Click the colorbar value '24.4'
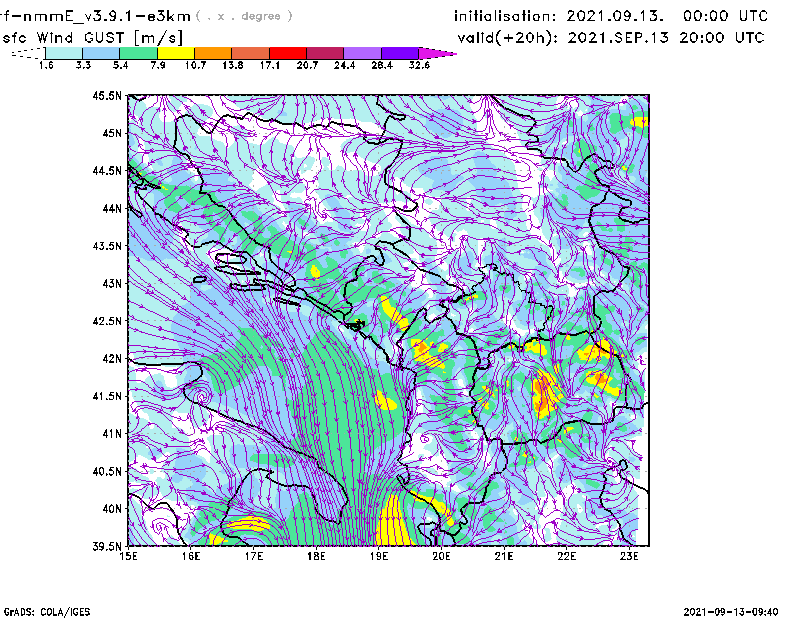The height and width of the screenshot is (618, 800). 344,65
